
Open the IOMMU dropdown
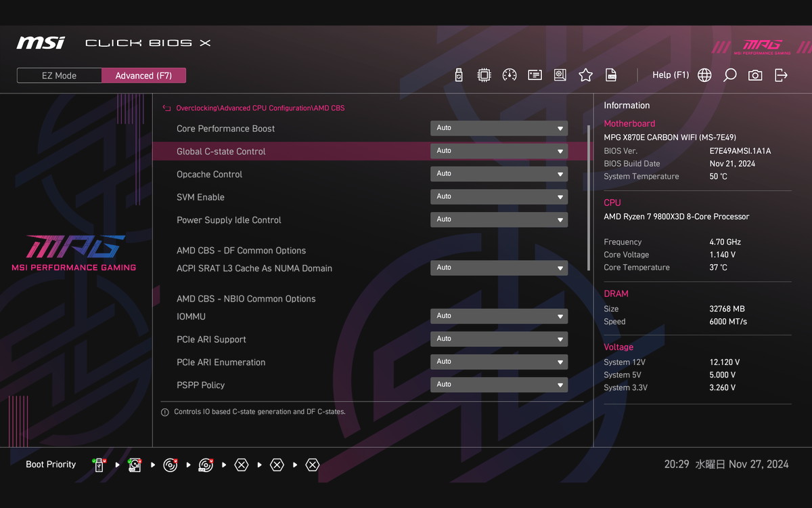[x=499, y=316]
